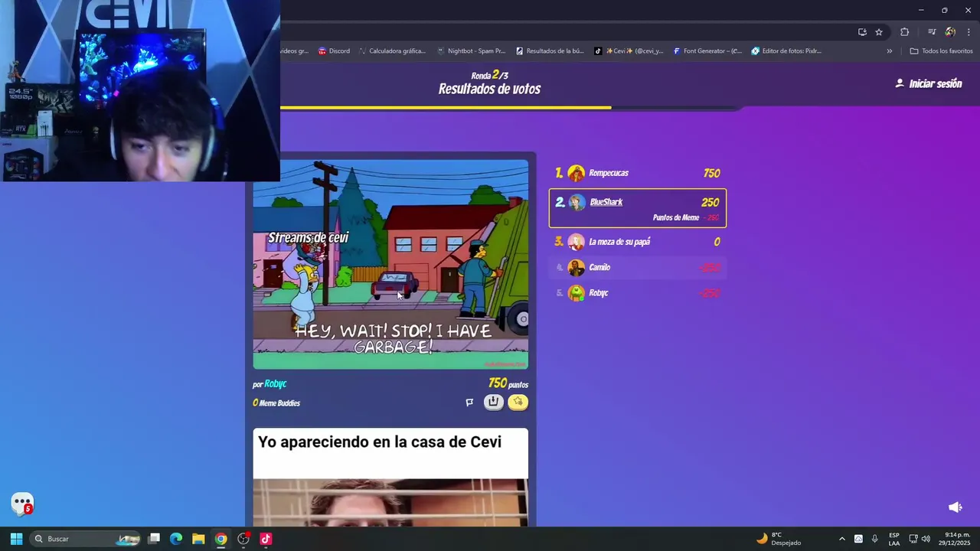
Task: Open the Discord bookmark
Action: point(334,51)
